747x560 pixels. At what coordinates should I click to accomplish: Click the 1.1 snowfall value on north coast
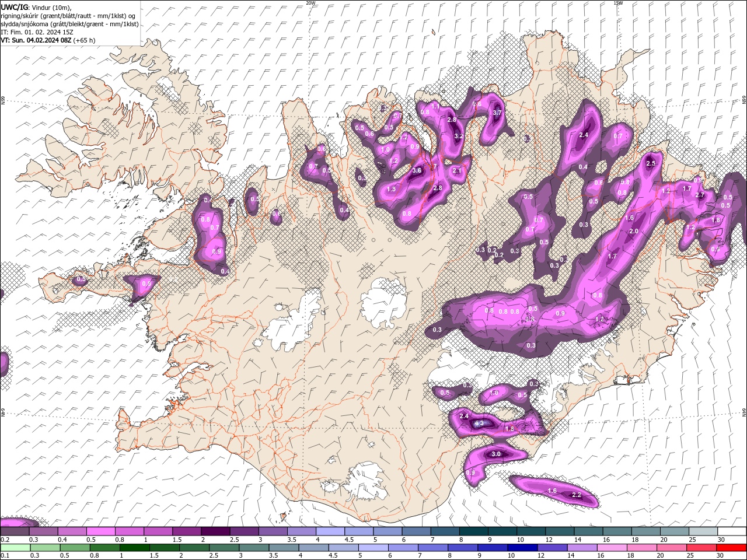[x=435, y=106]
